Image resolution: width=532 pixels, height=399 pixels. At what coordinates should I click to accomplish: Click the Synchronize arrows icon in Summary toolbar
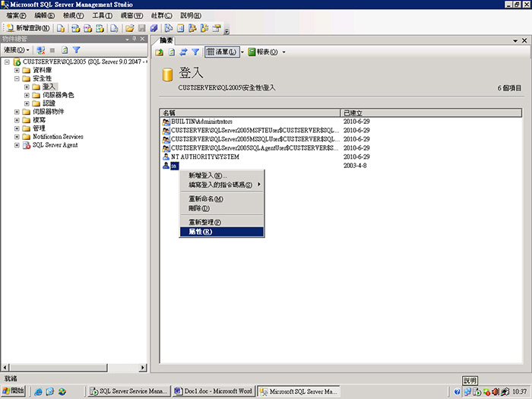pyautogui.click(x=183, y=52)
